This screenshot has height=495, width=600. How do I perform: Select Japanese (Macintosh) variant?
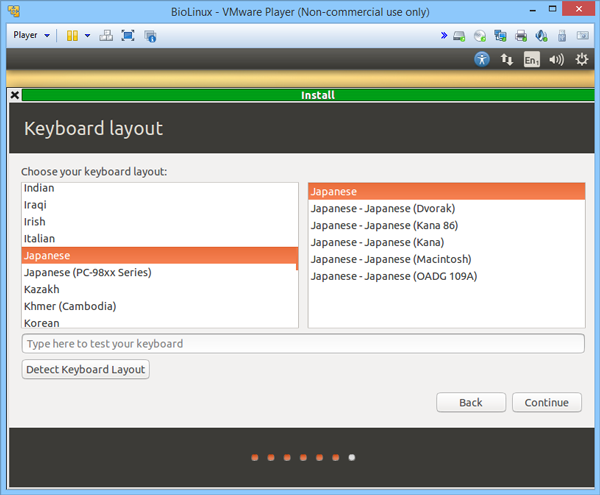point(447,259)
